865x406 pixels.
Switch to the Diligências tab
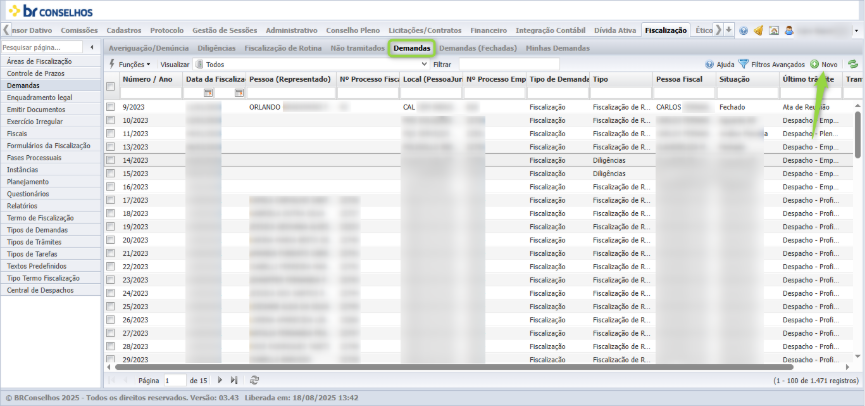[216, 49]
